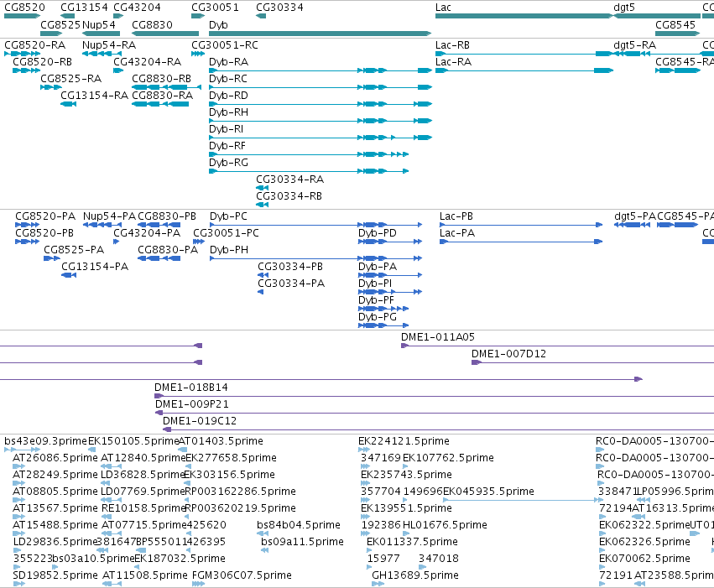
Task: Select transcript CG13154-RA
Action: (x=94, y=96)
